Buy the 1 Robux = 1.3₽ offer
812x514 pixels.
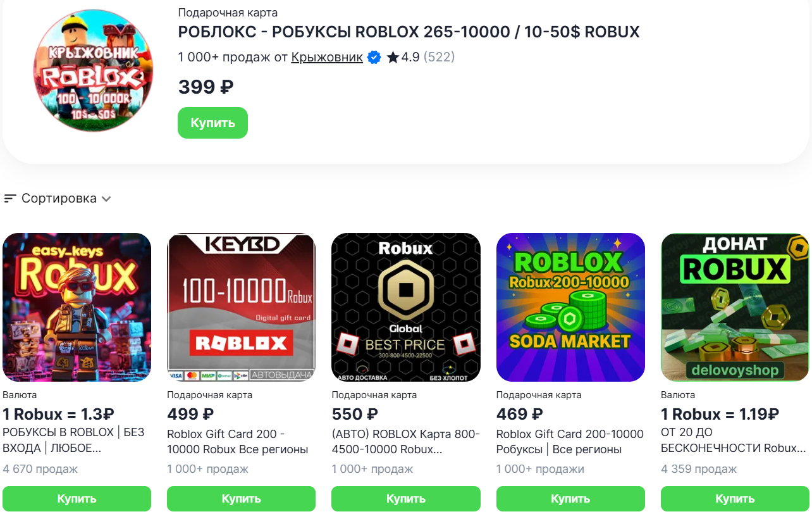[x=77, y=499]
